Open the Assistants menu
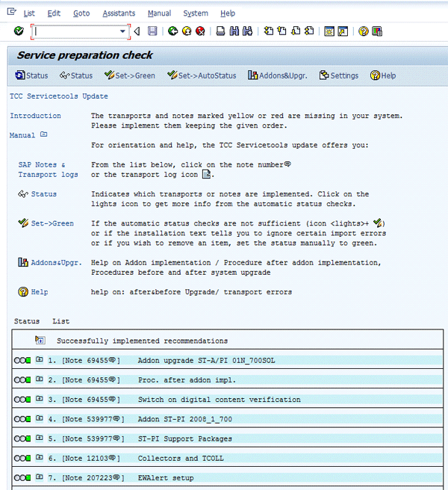448x490 pixels. click(119, 13)
